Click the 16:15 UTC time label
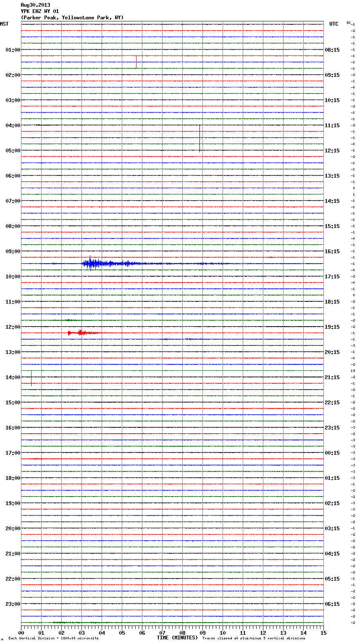 coord(332,251)
